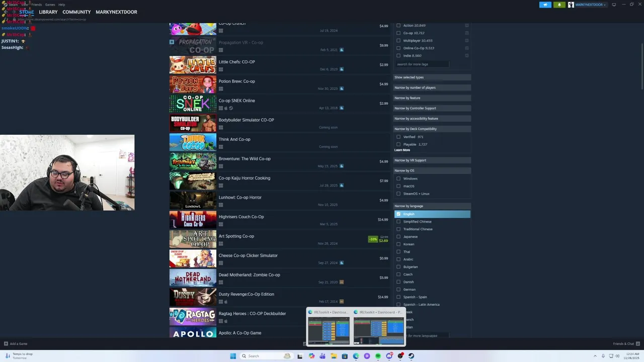Uncheck the English language filter
This screenshot has width=644, height=362.
point(398,214)
